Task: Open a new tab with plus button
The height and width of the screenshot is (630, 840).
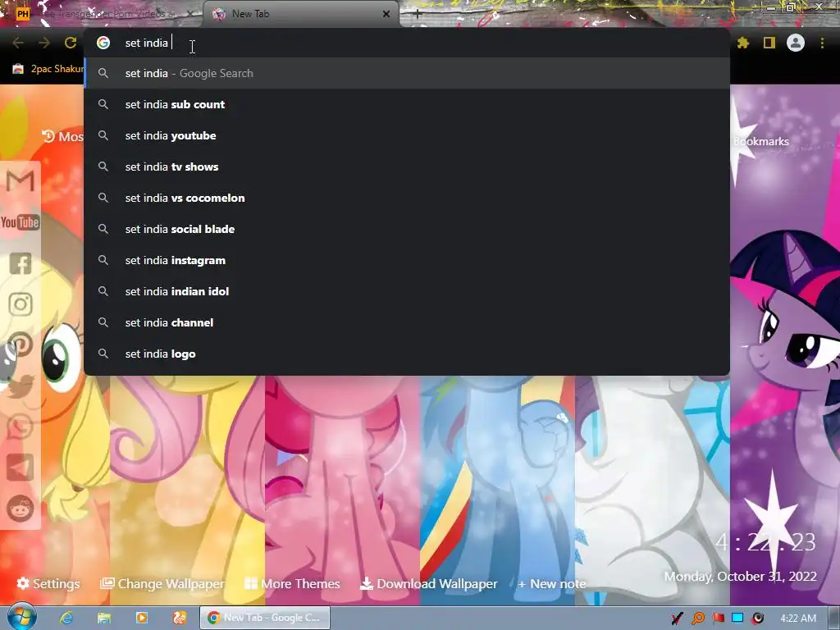Action: [x=418, y=15]
